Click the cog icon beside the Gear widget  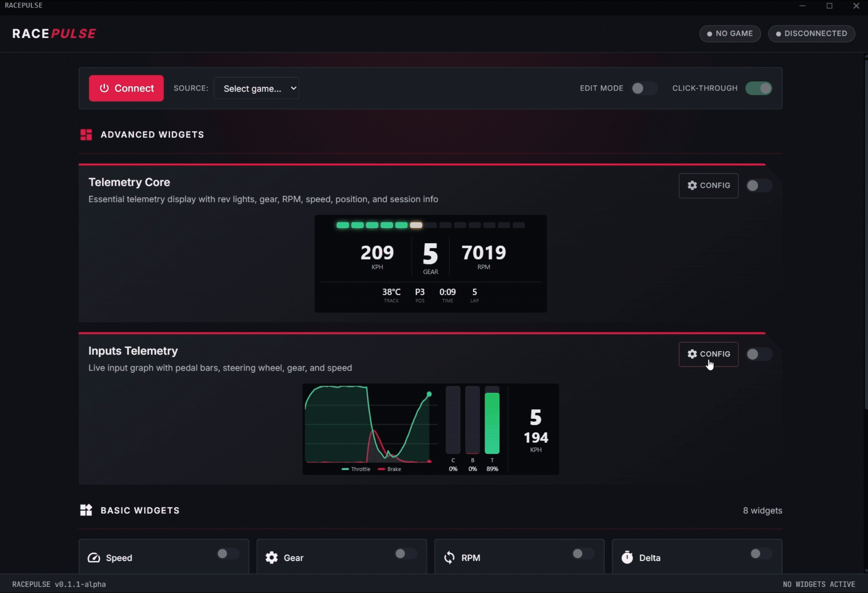pyautogui.click(x=271, y=558)
